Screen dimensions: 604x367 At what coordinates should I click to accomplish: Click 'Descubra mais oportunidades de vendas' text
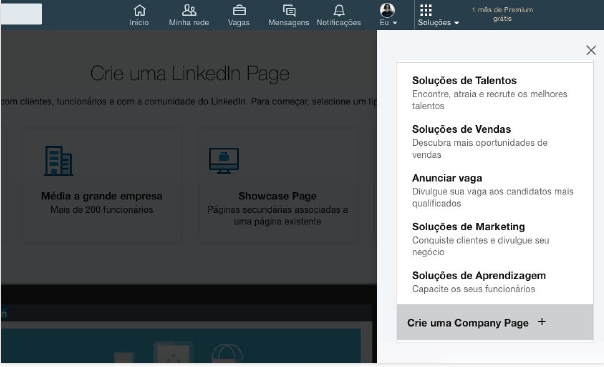(480, 149)
